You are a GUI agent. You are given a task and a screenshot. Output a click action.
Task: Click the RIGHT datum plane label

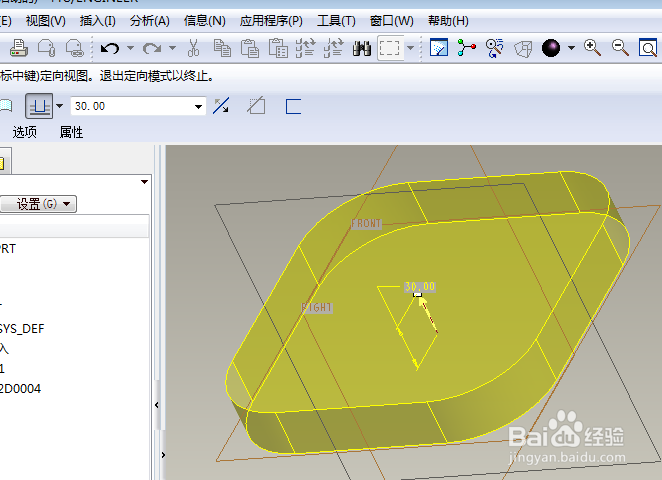pos(317,307)
